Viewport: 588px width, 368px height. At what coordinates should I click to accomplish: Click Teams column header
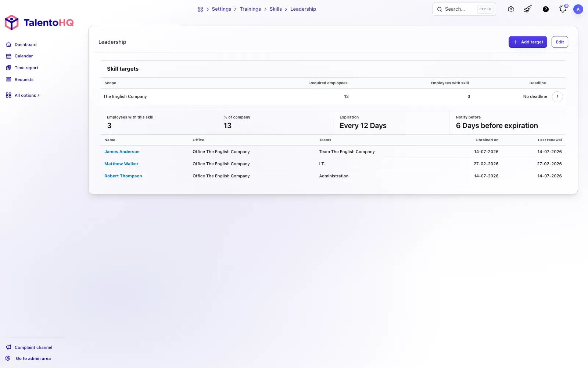click(325, 140)
